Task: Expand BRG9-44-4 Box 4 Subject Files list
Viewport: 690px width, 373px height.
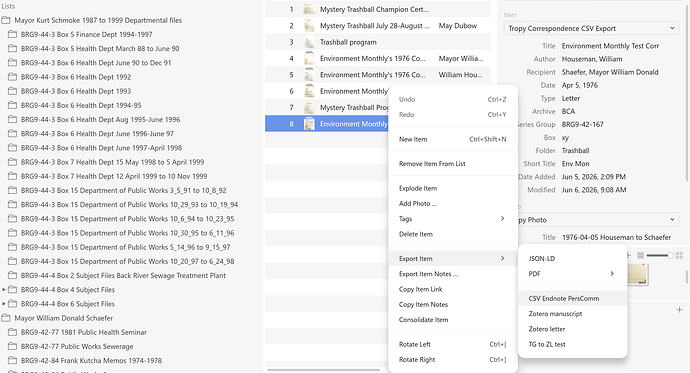Action: pyautogui.click(x=4, y=289)
